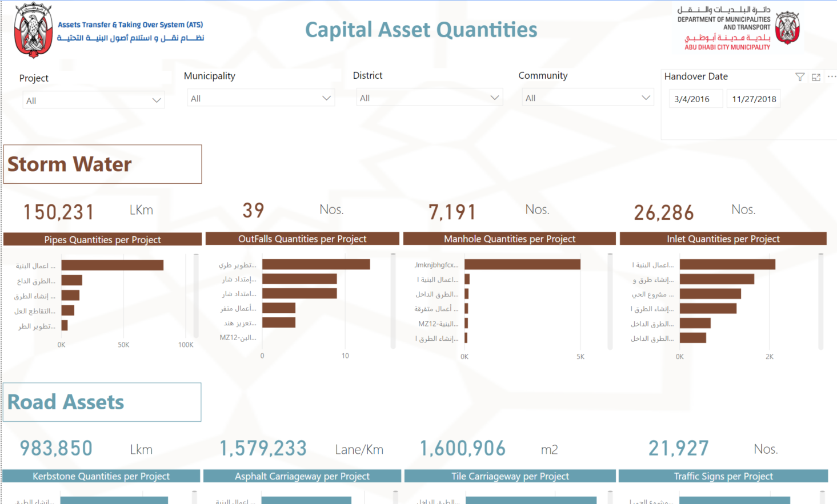The width and height of the screenshot is (837, 504).
Task: Click the Manhole Quantities per Project title
Action: [x=510, y=239]
